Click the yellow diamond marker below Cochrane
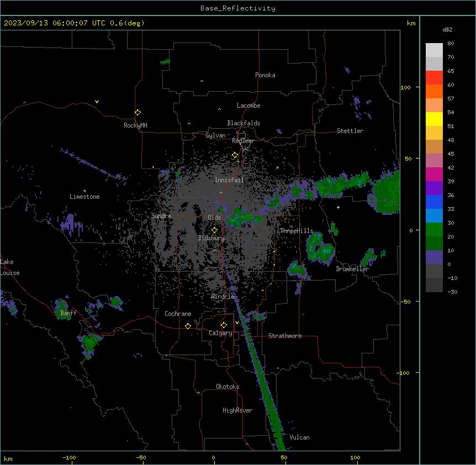476x465 pixels. coord(188,326)
